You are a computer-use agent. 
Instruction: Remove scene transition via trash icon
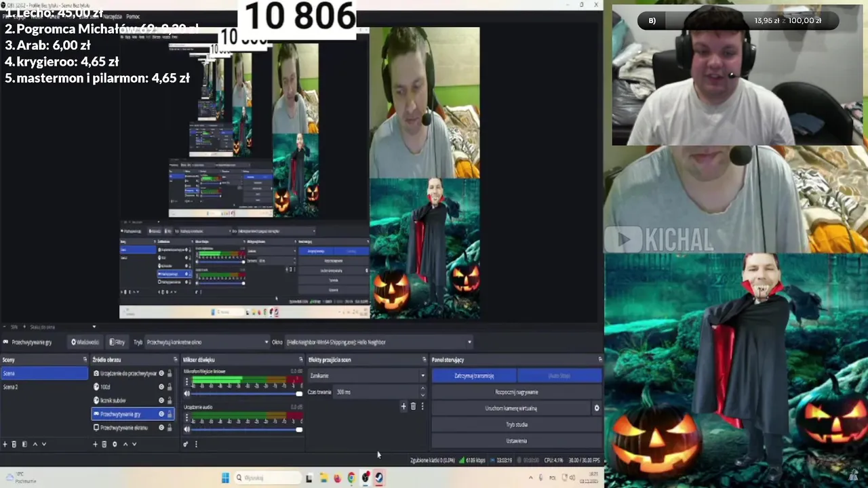[x=413, y=406]
